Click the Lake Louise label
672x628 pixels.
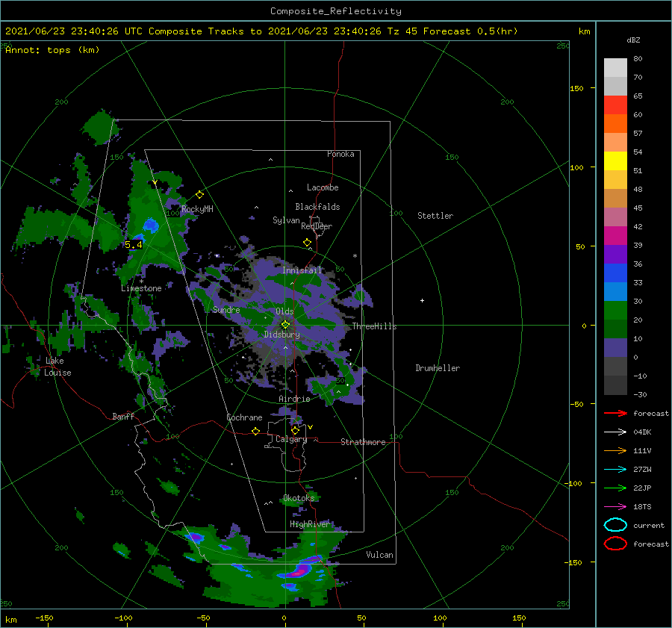click(x=57, y=367)
